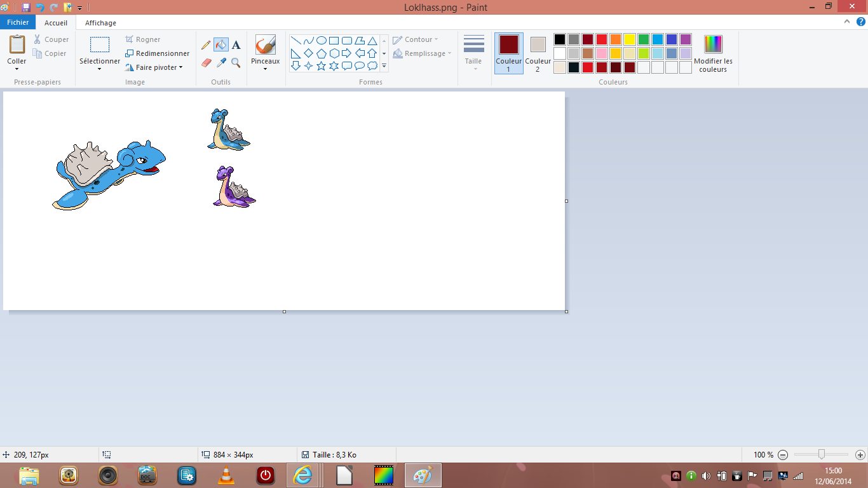
Task: Click the Pinceaux brush icon
Action: pyautogui.click(x=265, y=45)
